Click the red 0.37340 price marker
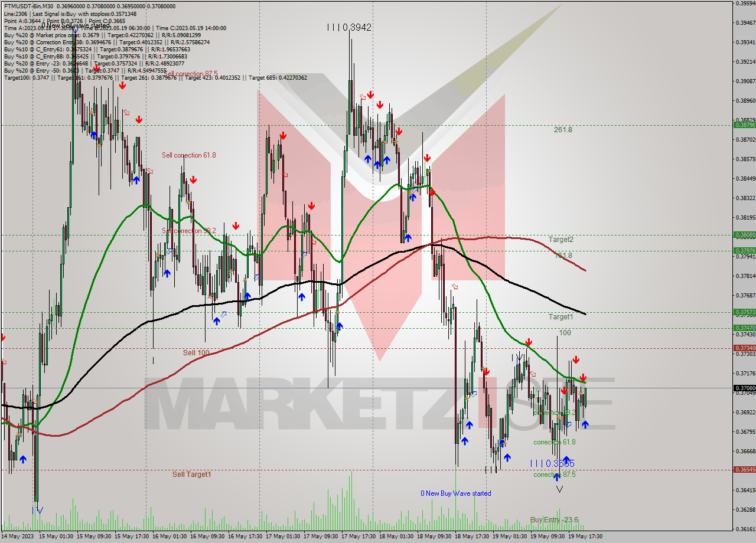This screenshot has height=543, width=756. click(744, 348)
